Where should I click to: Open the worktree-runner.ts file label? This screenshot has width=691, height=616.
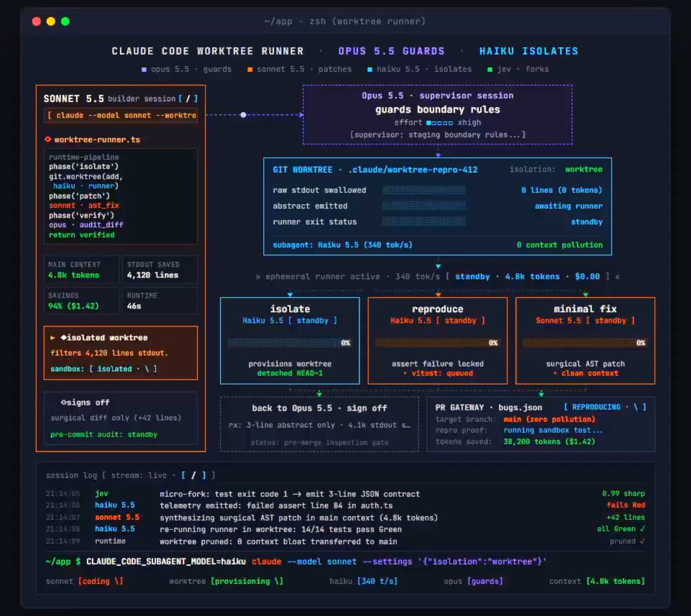click(x=97, y=139)
